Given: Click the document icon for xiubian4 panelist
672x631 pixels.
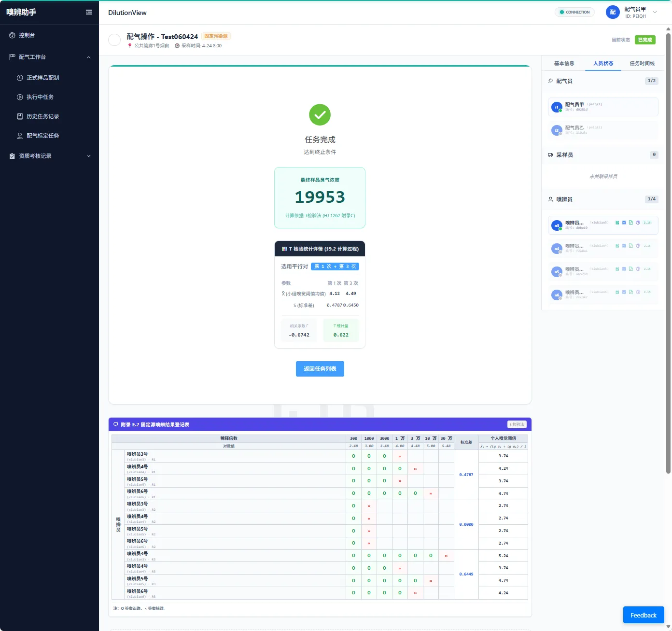Looking at the screenshot, I should coord(631,246).
